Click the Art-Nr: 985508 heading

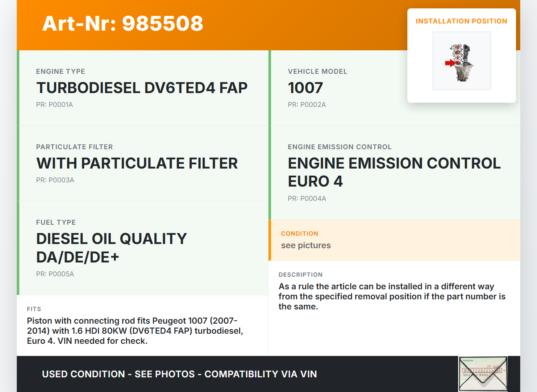tap(123, 23)
